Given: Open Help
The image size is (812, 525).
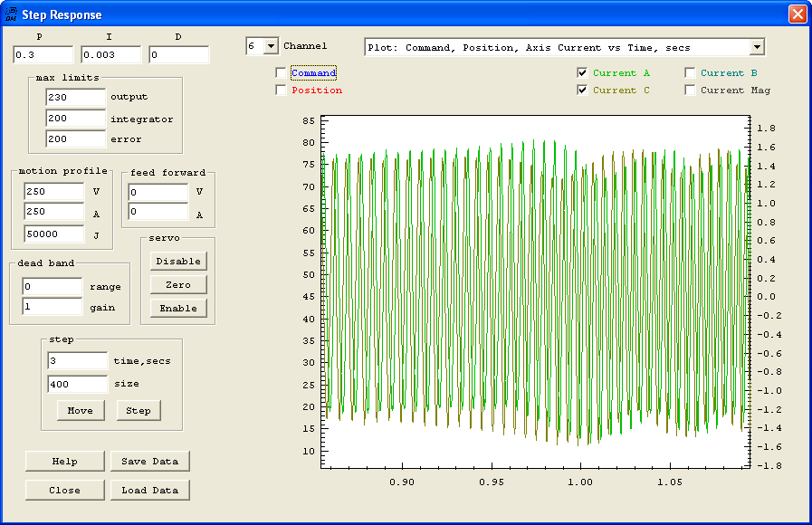Looking at the screenshot, I should [x=64, y=462].
